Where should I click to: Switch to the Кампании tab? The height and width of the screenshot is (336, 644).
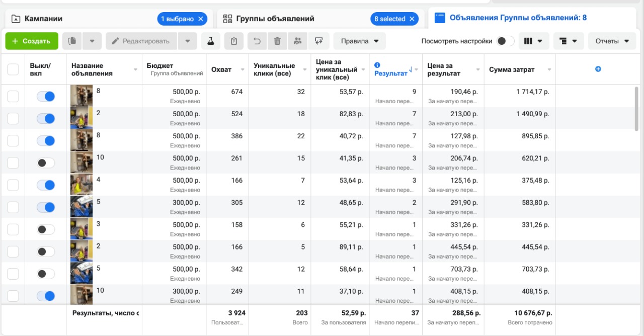(x=44, y=19)
